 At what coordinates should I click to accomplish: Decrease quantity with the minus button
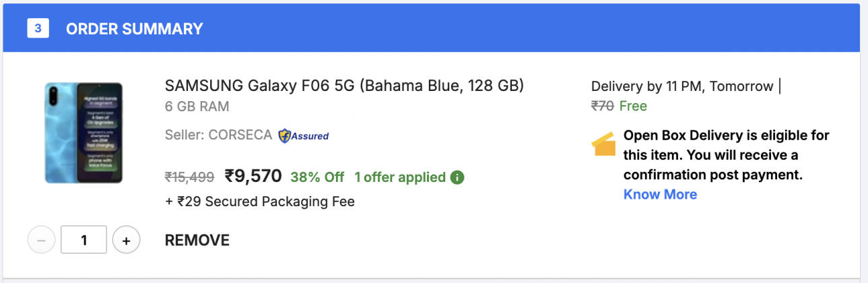pos(41,240)
